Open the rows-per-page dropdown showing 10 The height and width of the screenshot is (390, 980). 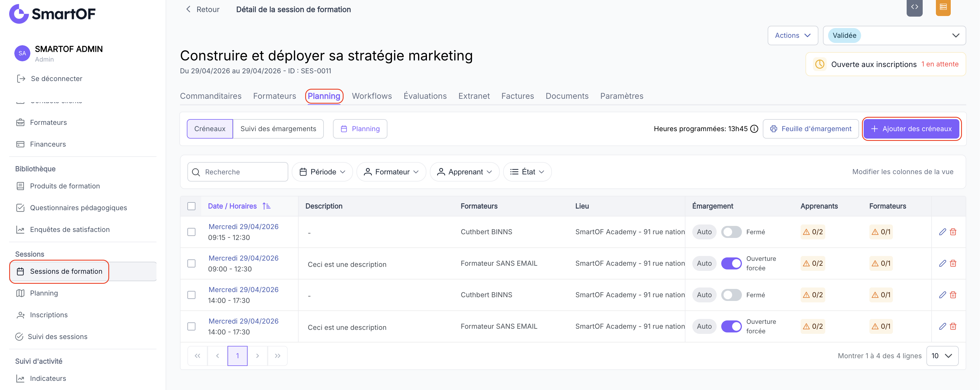[x=942, y=356]
